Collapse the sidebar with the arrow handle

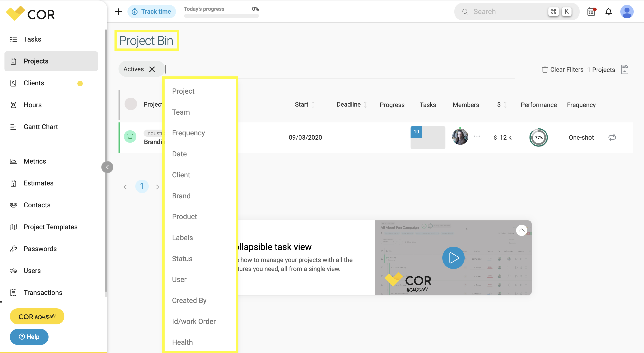[x=107, y=167]
